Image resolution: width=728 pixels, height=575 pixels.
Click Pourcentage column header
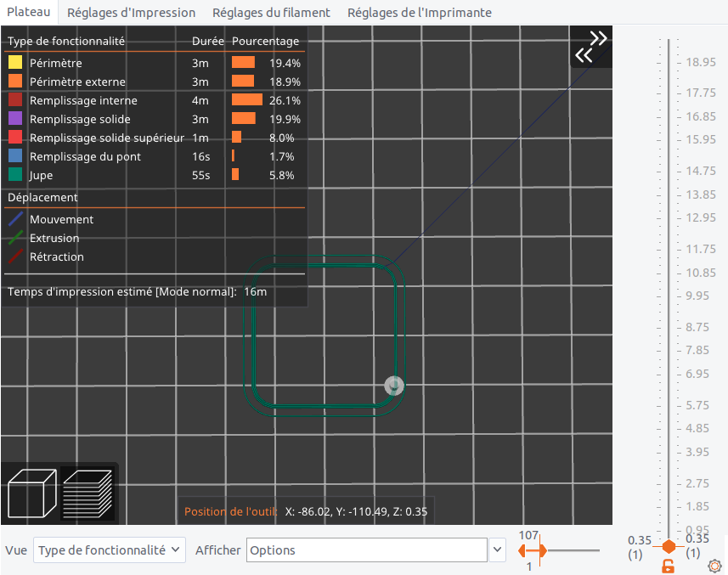(x=266, y=41)
